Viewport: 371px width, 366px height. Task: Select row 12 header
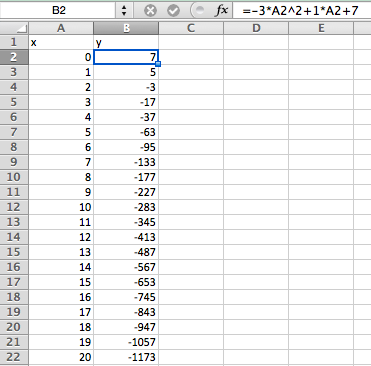14,207
